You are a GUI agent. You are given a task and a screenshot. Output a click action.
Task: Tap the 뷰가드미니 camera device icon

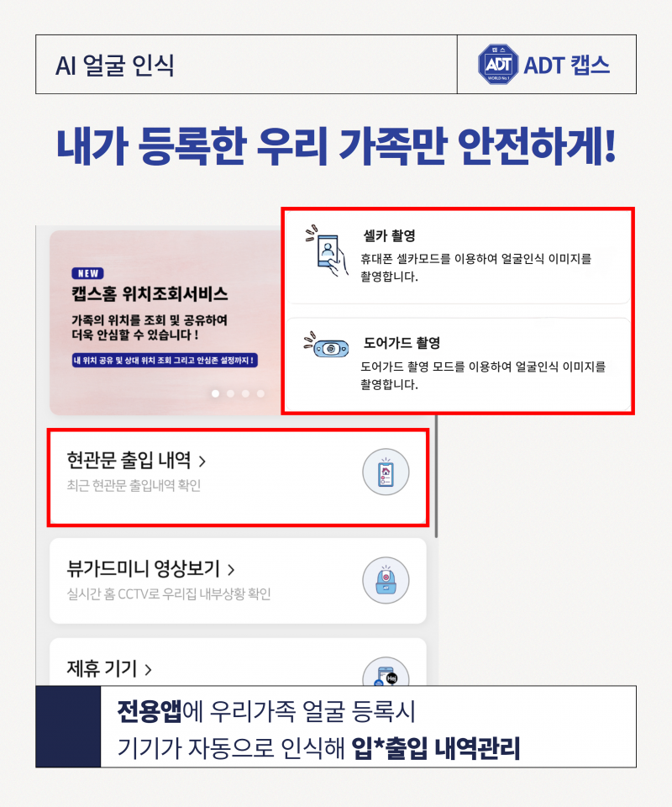386,581
